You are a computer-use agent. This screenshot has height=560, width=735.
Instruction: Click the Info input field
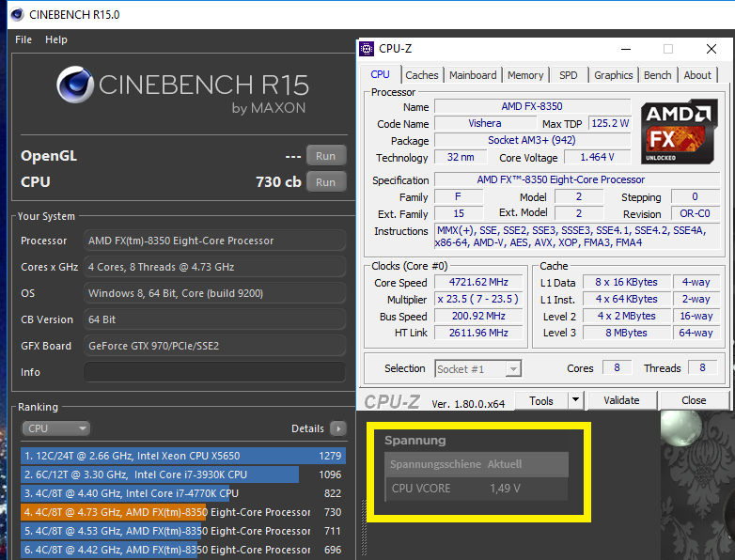pyautogui.click(x=214, y=372)
